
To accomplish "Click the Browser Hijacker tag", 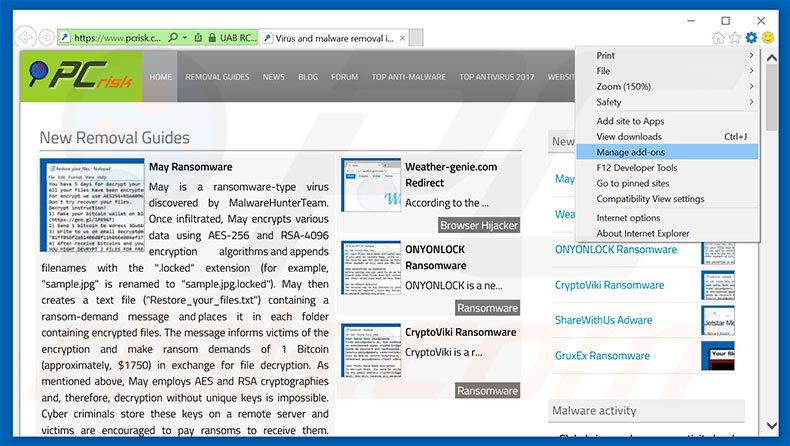I will pyautogui.click(x=479, y=225).
